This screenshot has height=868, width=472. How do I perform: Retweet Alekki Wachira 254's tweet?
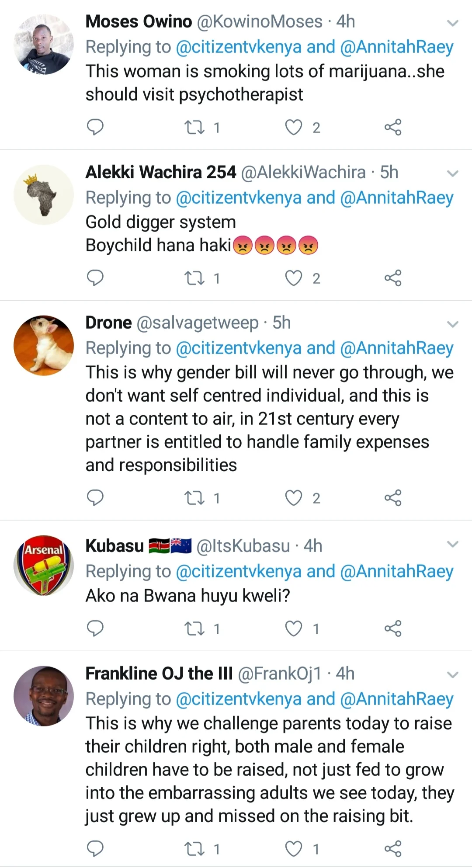coord(194,278)
